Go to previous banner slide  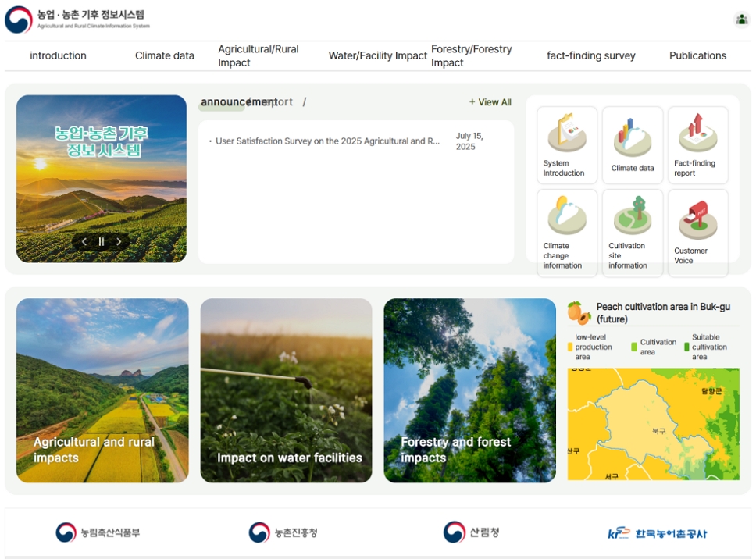[84, 242]
